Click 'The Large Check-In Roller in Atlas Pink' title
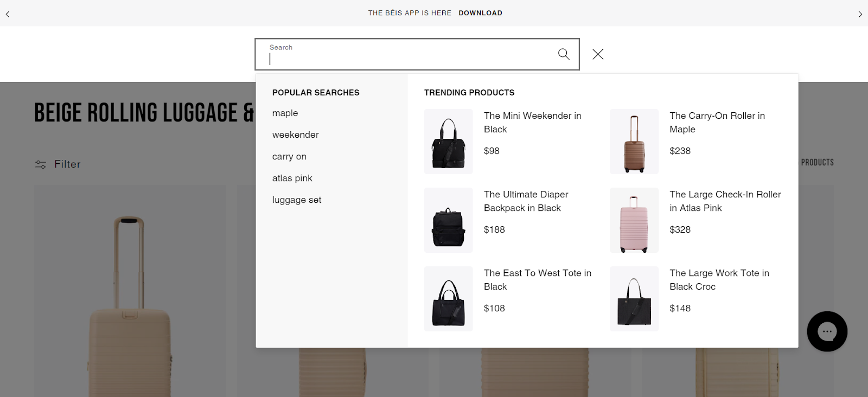This screenshot has height=397, width=868. (725, 201)
